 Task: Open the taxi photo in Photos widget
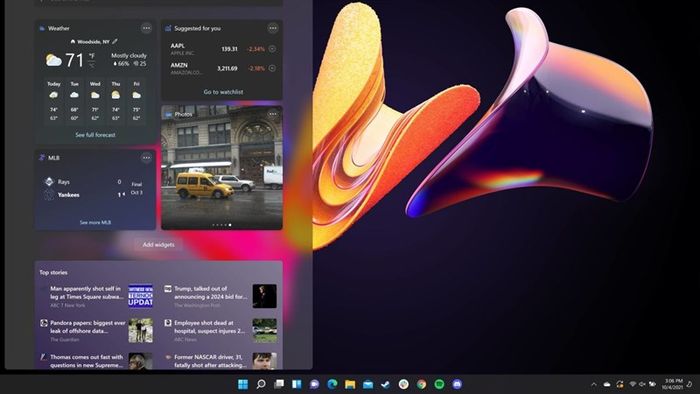tap(222, 168)
